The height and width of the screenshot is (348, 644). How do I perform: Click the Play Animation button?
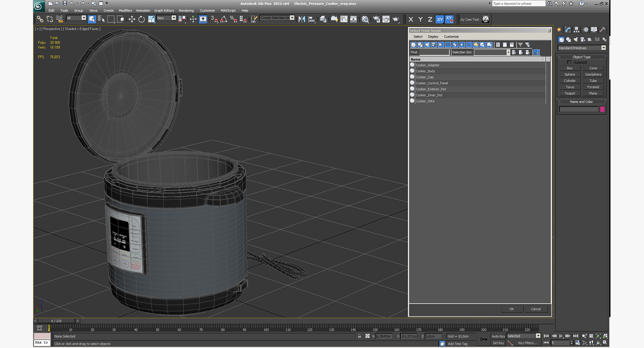[x=561, y=336]
